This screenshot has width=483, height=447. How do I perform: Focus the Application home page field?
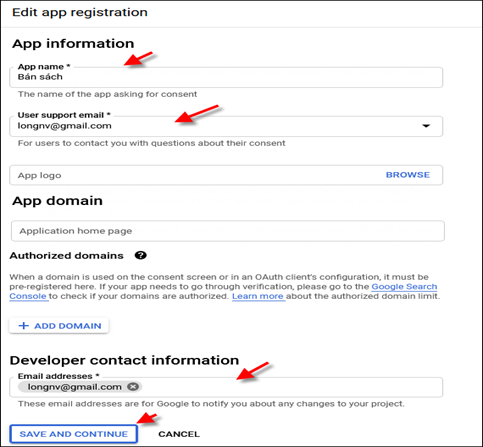[228, 231]
